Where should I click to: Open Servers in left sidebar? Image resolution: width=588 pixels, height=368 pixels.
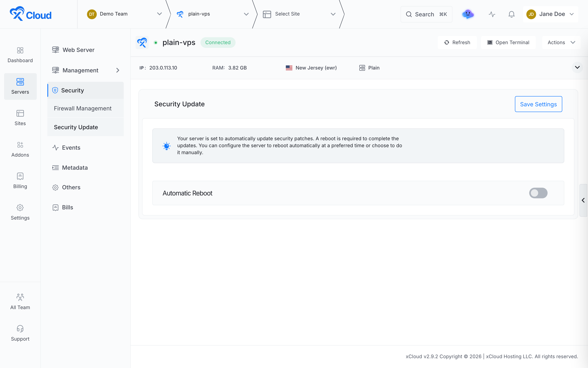click(x=20, y=86)
